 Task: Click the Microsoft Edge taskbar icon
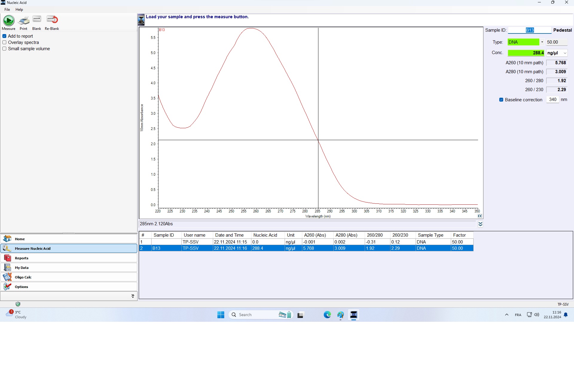pos(327,315)
